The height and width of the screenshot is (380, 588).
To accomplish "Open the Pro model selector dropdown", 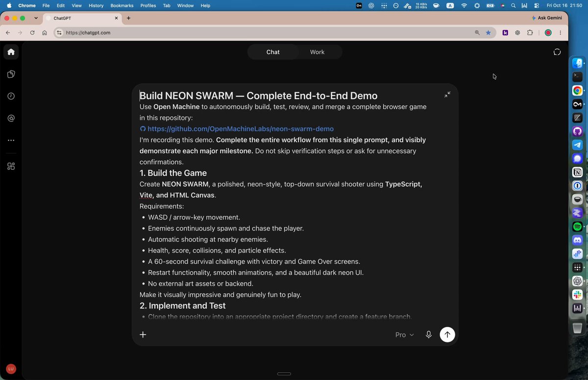I will (x=404, y=334).
